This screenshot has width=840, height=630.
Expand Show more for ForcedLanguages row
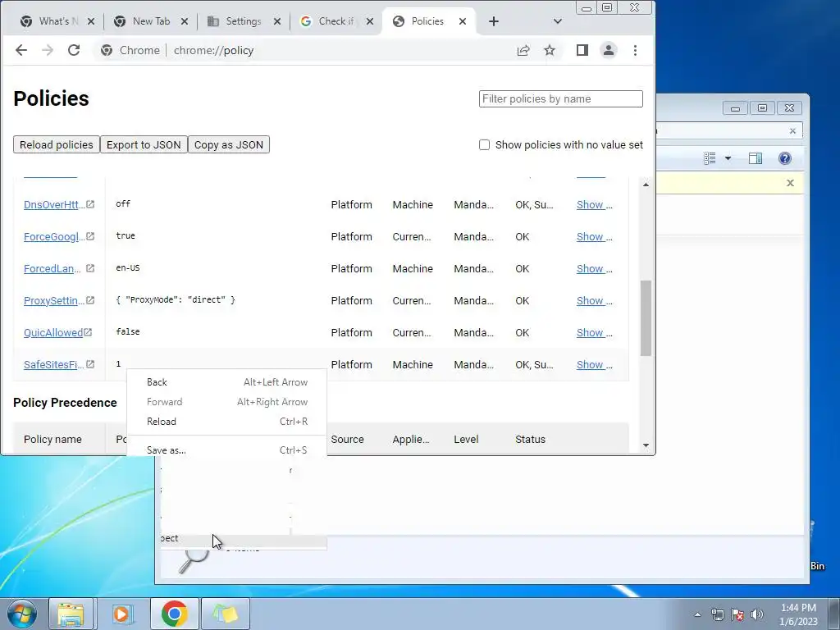tap(594, 269)
